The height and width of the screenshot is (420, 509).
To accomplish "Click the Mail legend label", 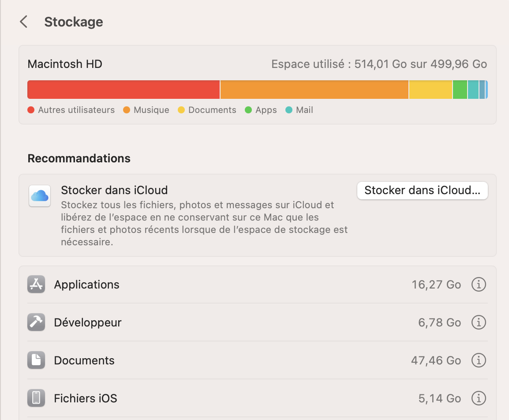I will coord(304,110).
